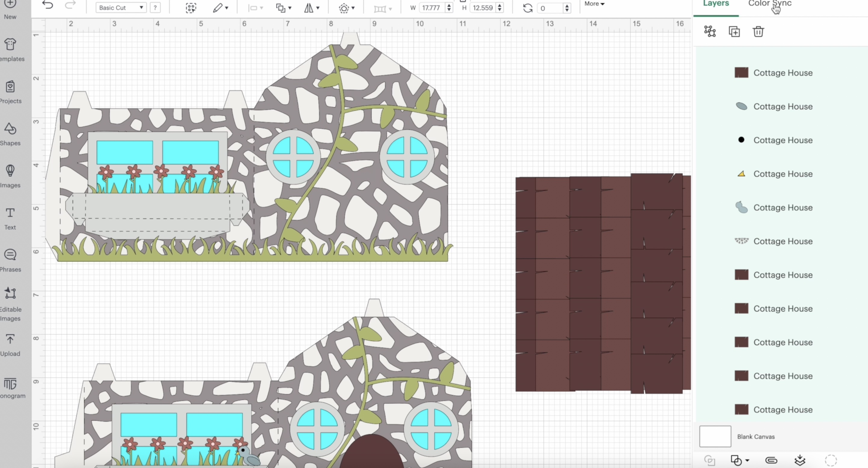Select the Monogram tool
Screen dimensions: 868x468
coord(11,387)
